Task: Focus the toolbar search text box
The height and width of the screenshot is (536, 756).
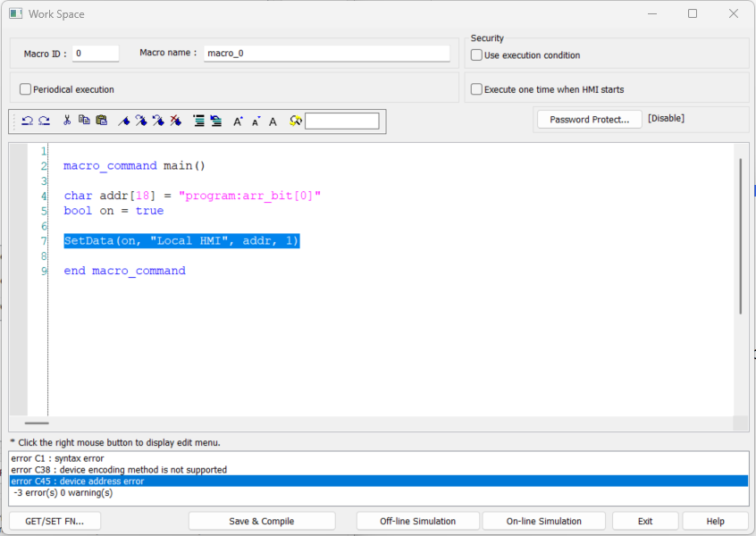Action: [342, 121]
